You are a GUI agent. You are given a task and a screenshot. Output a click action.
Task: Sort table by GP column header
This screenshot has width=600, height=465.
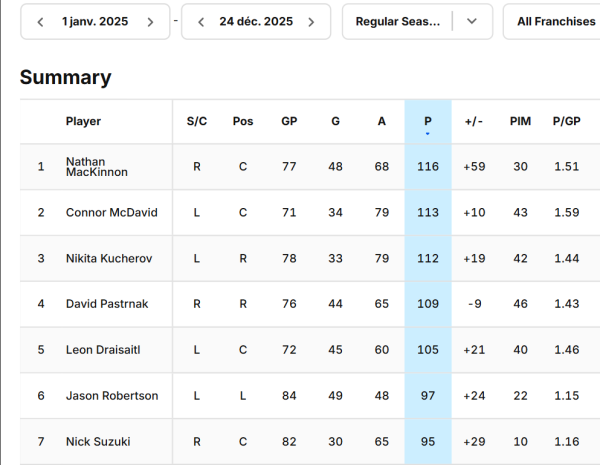(x=289, y=122)
